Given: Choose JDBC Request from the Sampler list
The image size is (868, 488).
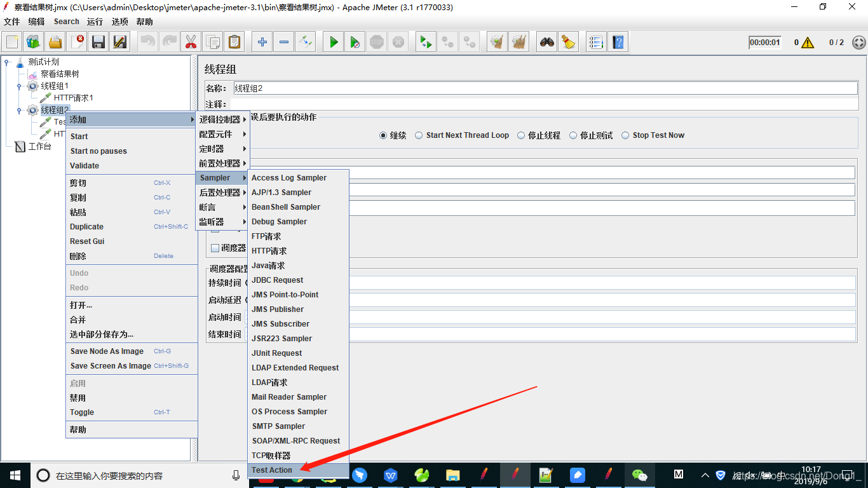Looking at the screenshot, I should click(298, 280).
